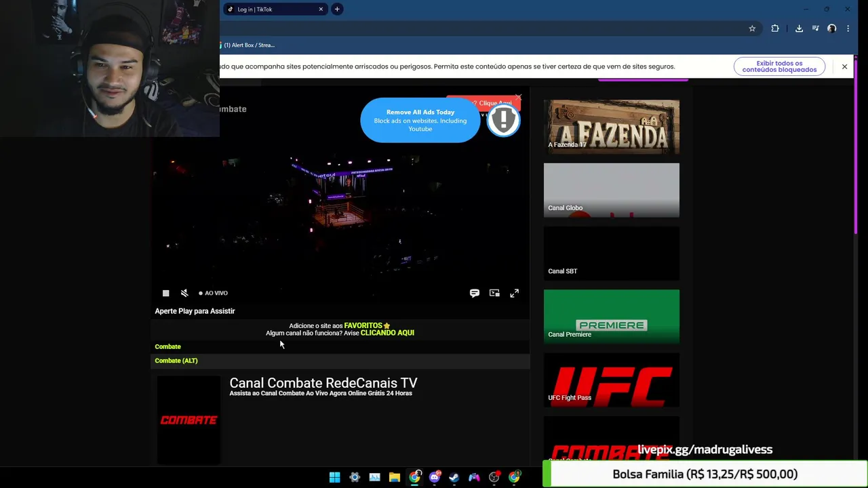Close the red Clique Aqui ad banner
868x488 pixels.
pyautogui.click(x=519, y=98)
